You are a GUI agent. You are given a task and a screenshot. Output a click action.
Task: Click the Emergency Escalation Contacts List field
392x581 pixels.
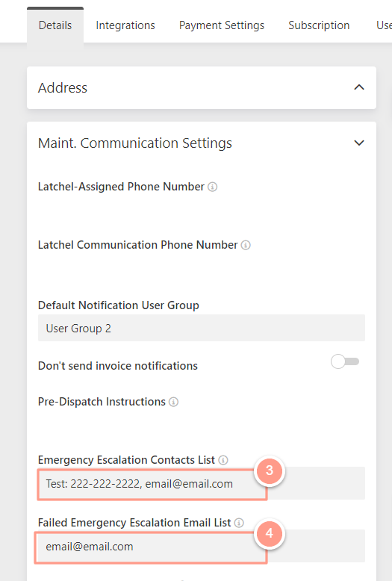click(202, 484)
